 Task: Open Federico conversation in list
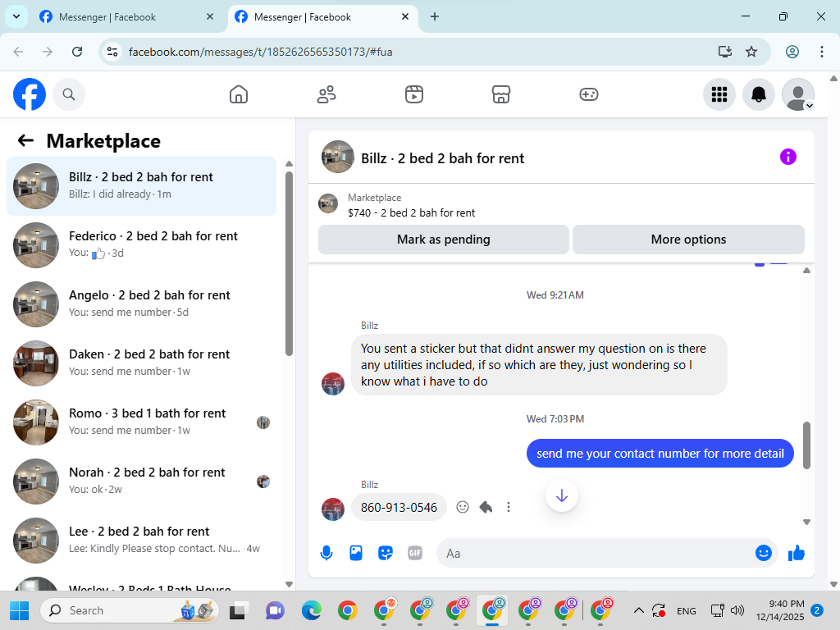tap(141, 244)
